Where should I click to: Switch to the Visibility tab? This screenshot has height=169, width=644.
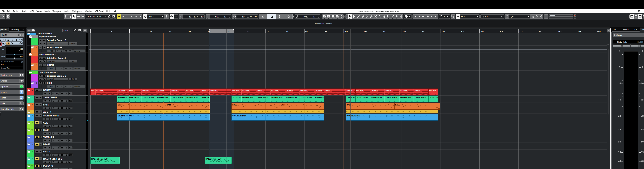point(15,30)
